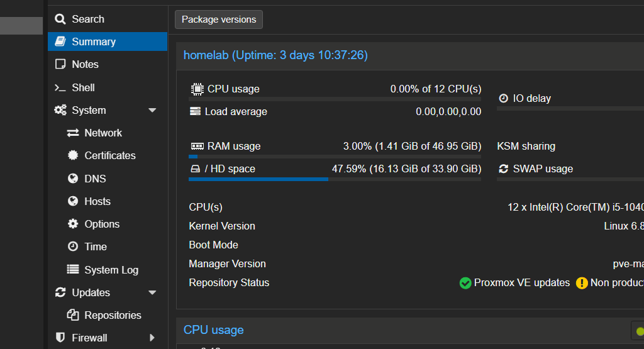Click the Search magnifier icon

click(60, 19)
